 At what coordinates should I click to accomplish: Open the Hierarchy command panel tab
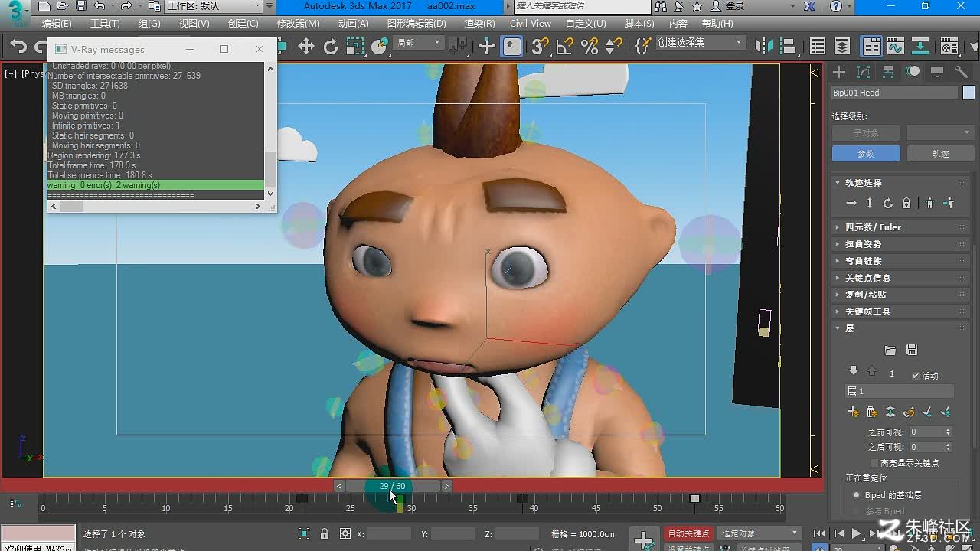pos(888,72)
